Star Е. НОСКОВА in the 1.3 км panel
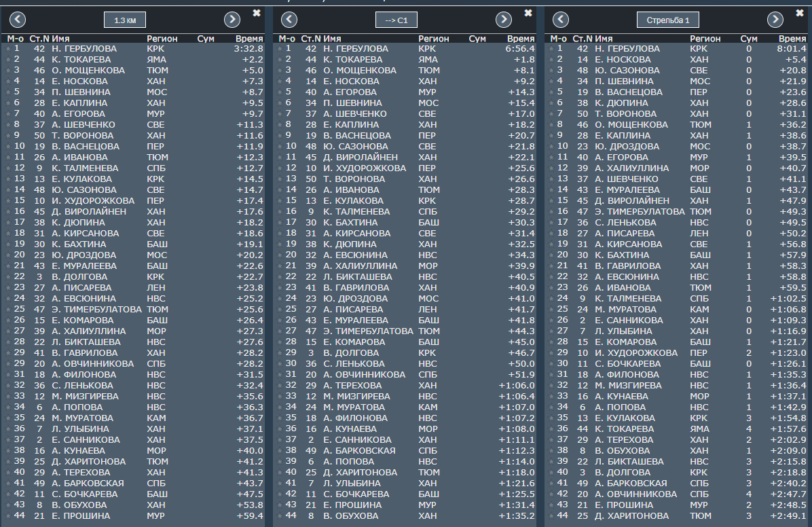Screen dimensions: 812x527 coord(7,81)
